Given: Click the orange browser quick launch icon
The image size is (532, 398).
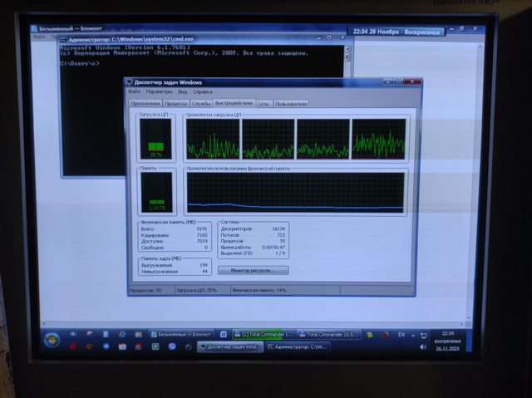Looking at the screenshot, I should [x=89, y=346].
